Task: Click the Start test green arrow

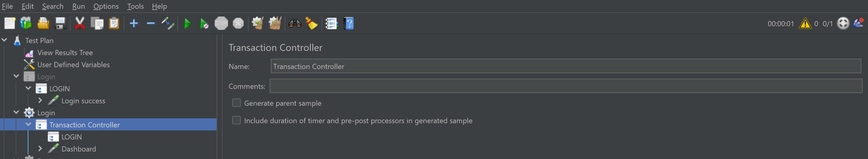Action: point(187,23)
